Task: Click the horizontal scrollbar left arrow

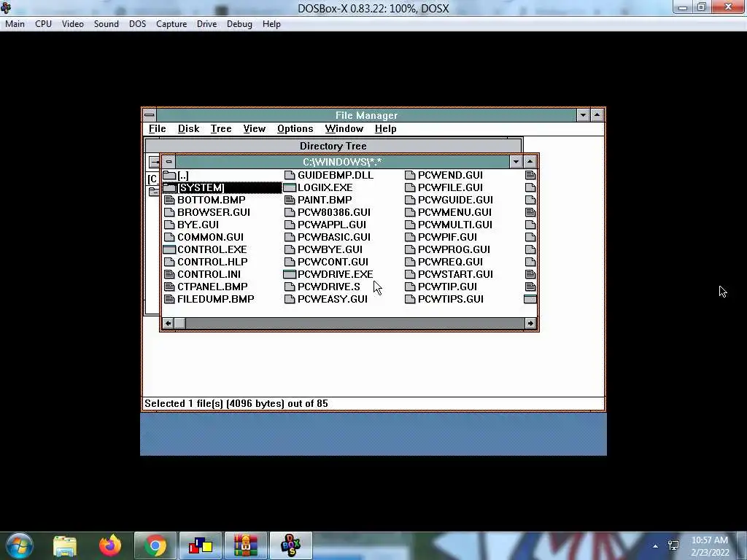Action: tap(168, 323)
